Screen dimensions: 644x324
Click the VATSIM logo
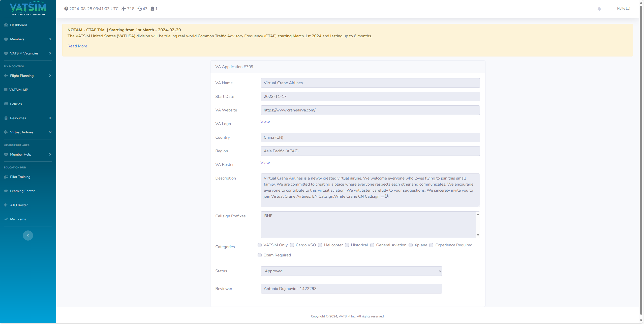28,9
